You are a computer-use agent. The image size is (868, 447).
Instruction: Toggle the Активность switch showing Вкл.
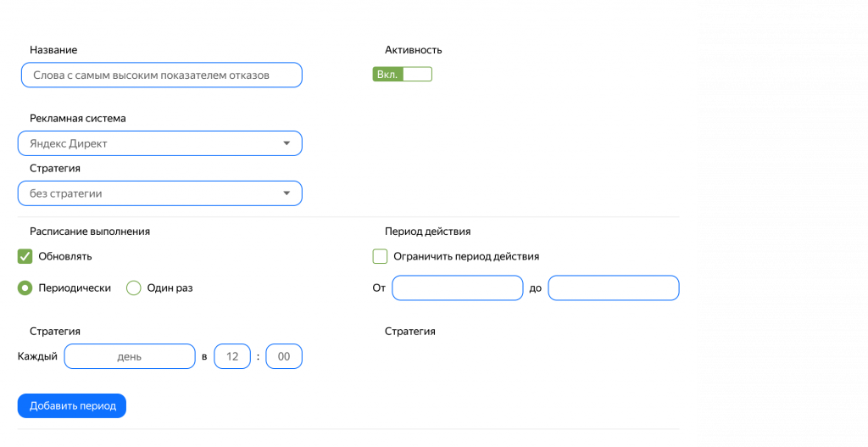point(402,75)
